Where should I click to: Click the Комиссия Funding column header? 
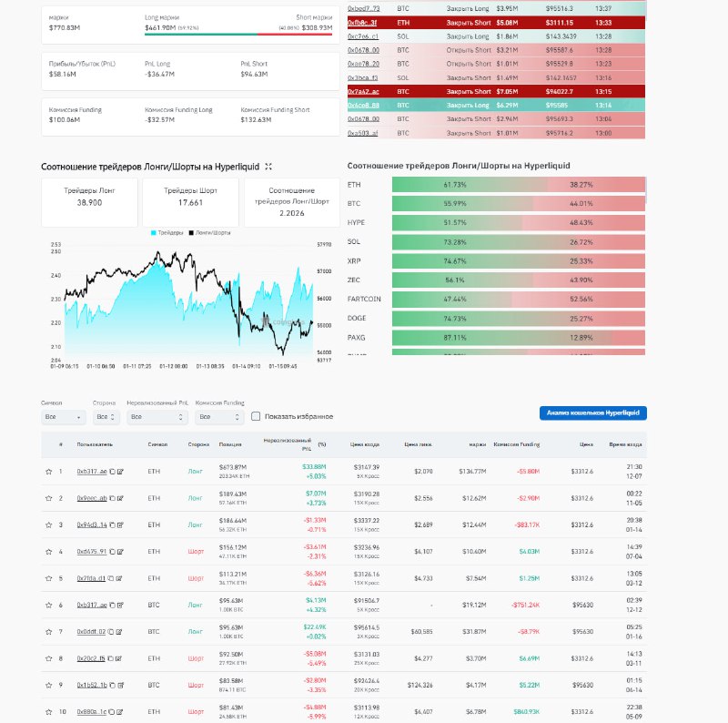516,445
